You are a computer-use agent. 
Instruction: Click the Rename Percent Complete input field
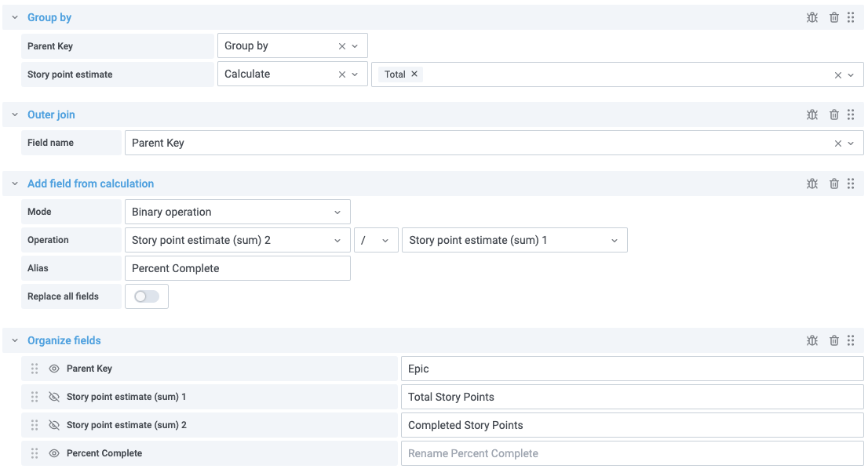pyautogui.click(x=628, y=452)
